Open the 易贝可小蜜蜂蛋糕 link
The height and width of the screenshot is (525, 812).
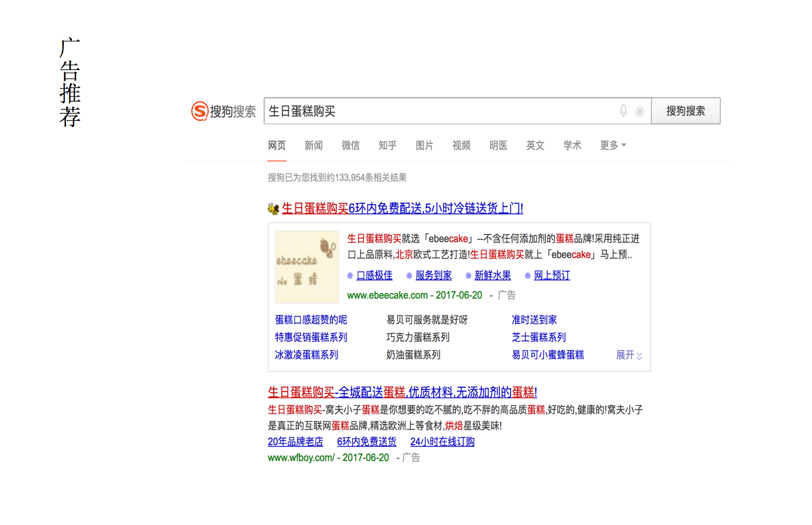[x=548, y=355]
